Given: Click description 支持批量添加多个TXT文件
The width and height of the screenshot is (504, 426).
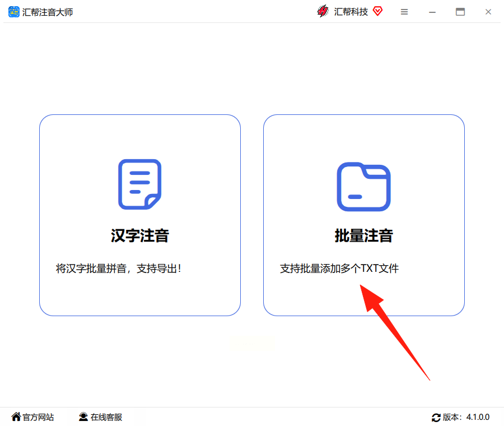Looking at the screenshot, I should pos(339,268).
